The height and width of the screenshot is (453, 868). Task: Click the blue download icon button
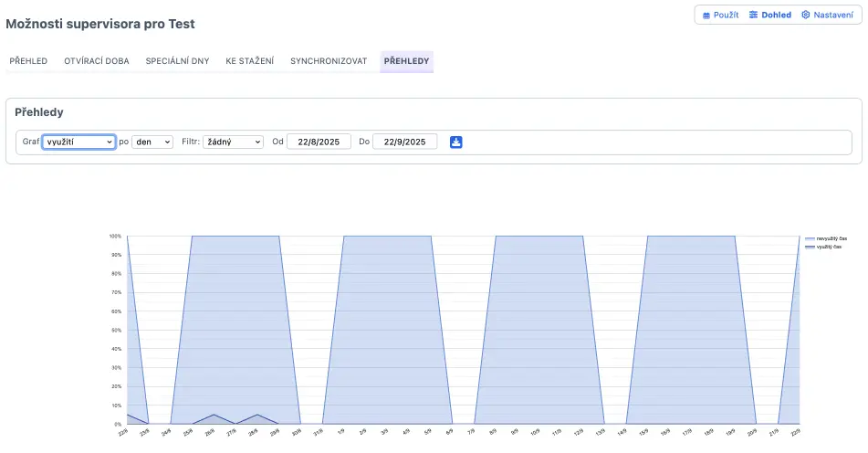click(x=456, y=142)
